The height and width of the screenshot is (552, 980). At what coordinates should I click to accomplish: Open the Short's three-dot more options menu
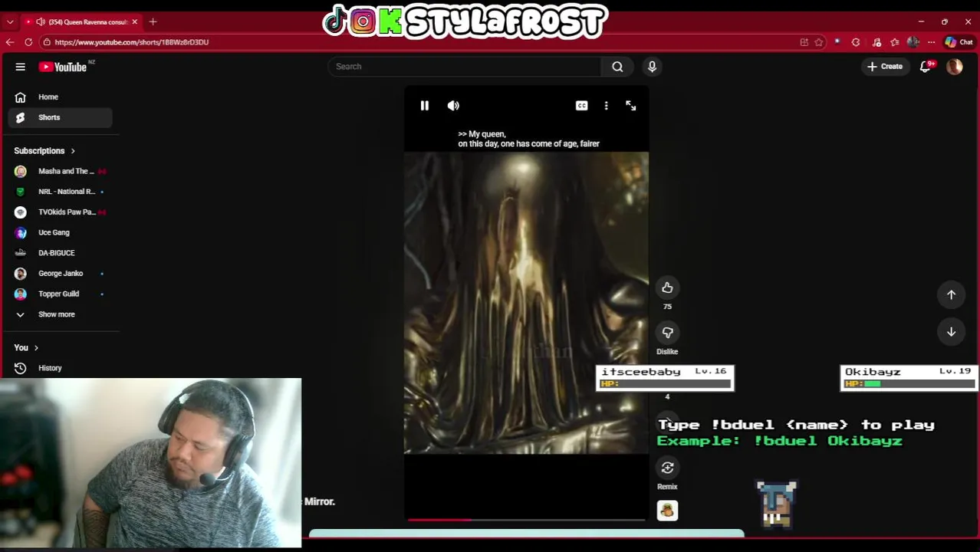pyautogui.click(x=606, y=106)
